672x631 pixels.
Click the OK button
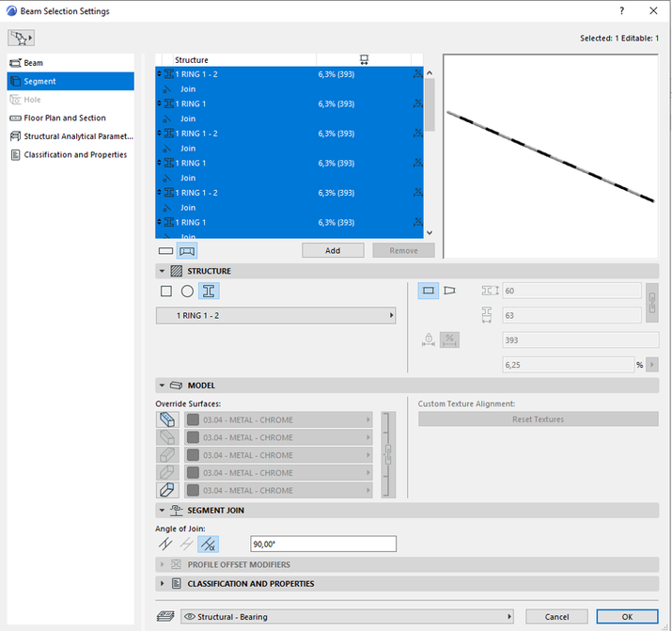point(628,617)
